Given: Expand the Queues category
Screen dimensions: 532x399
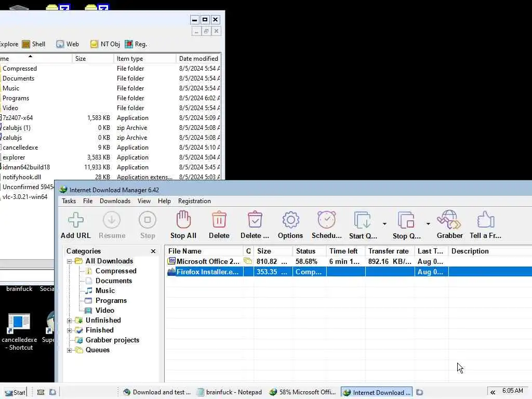Looking at the screenshot, I should click(x=69, y=350).
